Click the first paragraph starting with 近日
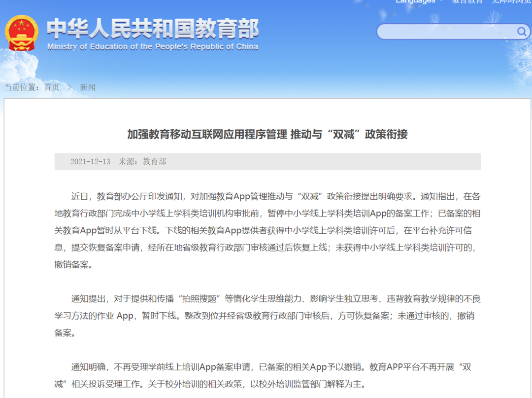Image resolution: width=532 pixels, height=398 pixels. 267,230
